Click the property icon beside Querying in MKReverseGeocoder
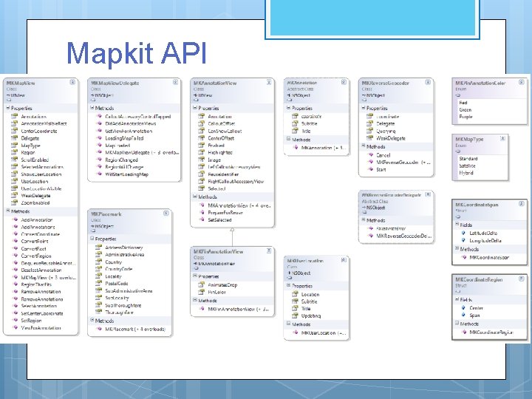The width and height of the screenshot is (532, 399). [370, 131]
